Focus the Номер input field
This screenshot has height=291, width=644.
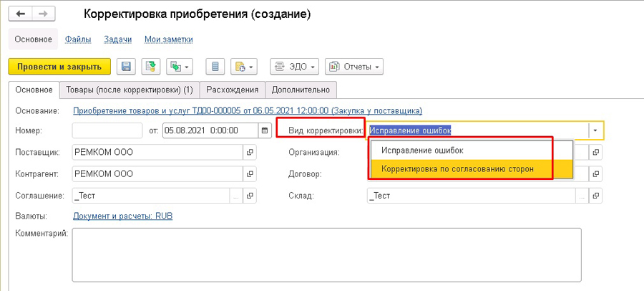107,130
